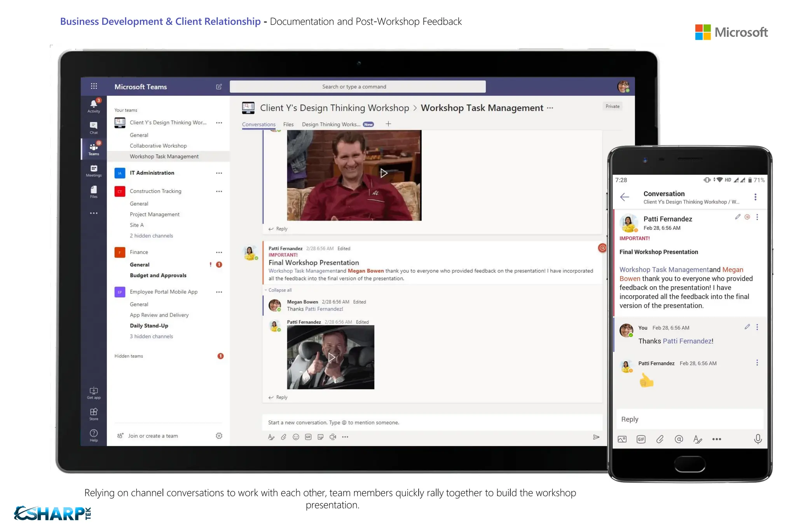Open Meetings in the Teams sidebar
Screen dimensions: 796x532
tap(94, 170)
